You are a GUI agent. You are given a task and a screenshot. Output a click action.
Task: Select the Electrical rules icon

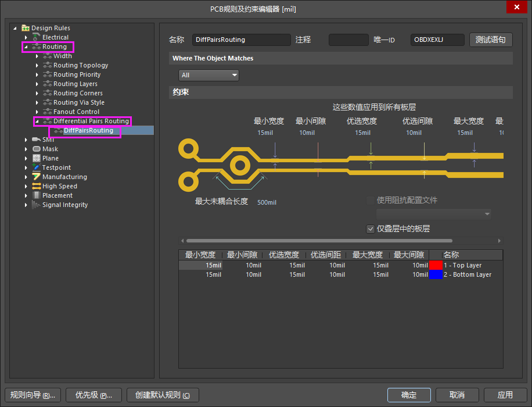(x=35, y=37)
